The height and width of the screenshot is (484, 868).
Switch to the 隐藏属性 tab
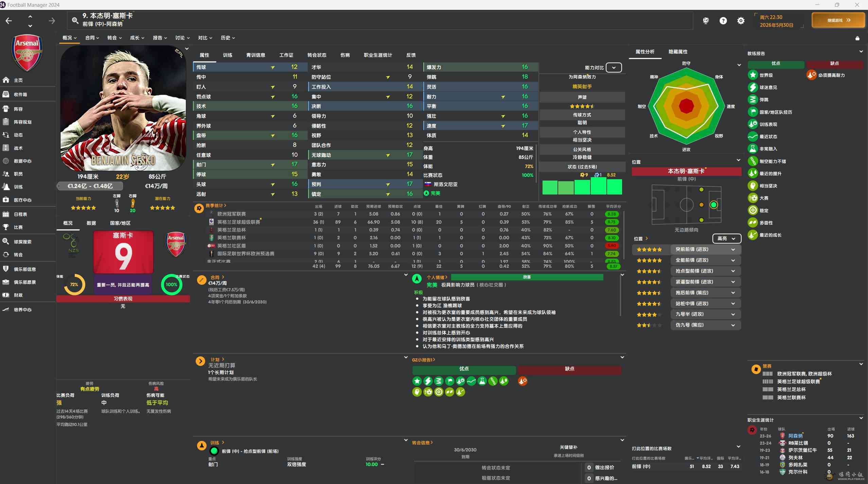(678, 52)
